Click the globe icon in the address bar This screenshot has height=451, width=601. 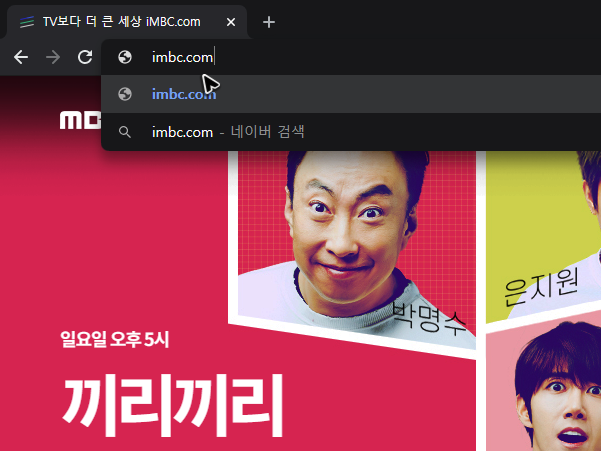click(x=125, y=57)
